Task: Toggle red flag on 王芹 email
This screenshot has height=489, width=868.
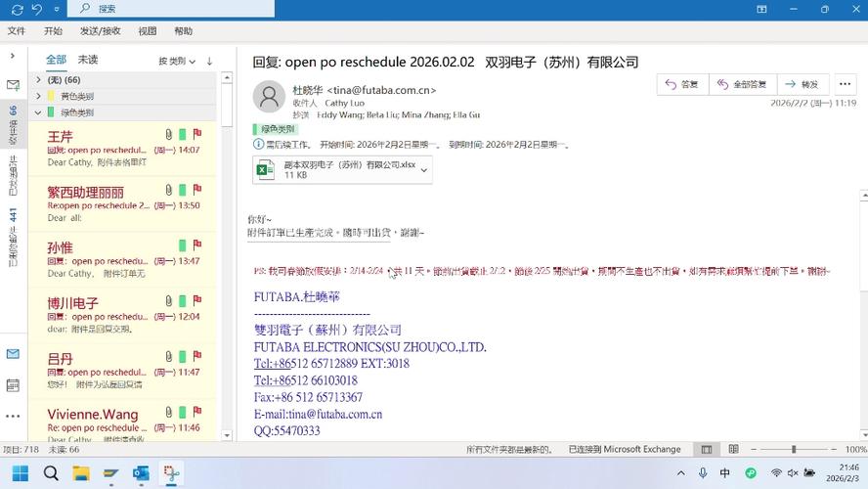Action: (197, 134)
